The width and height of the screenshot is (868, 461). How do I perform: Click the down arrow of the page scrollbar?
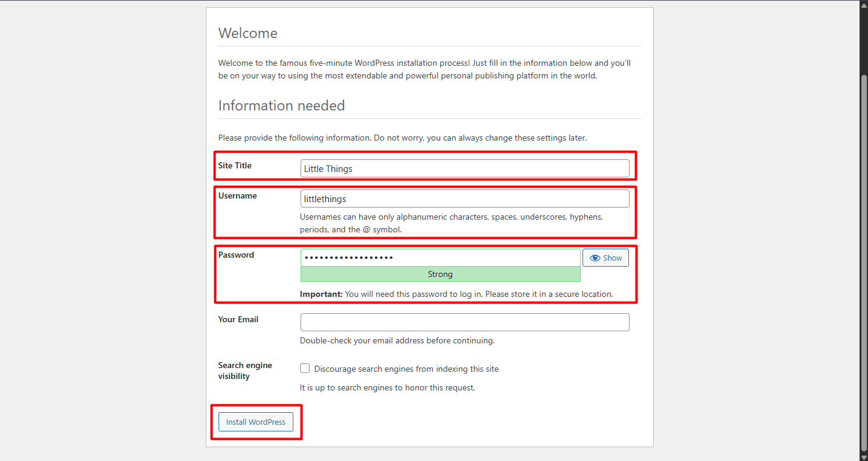pyautogui.click(x=863, y=456)
